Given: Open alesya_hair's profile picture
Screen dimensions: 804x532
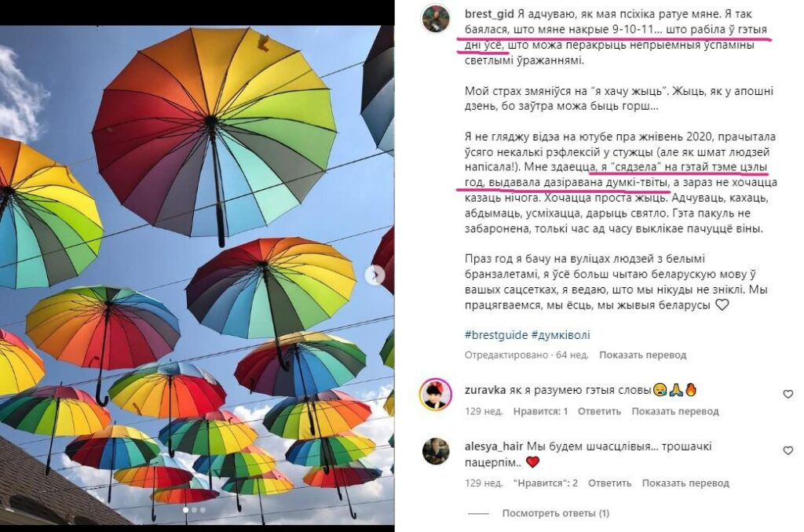Looking at the screenshot, I should 436,451.
